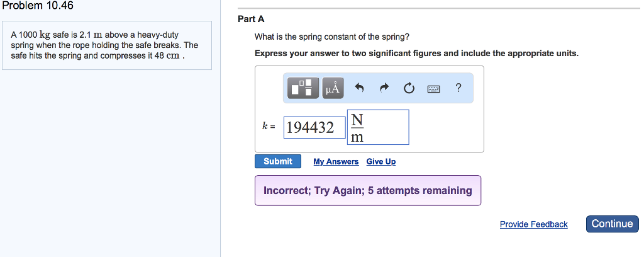Click the Provide Feedback link
Viewport: 644px width, 257px height.
[x=533, y=224]
